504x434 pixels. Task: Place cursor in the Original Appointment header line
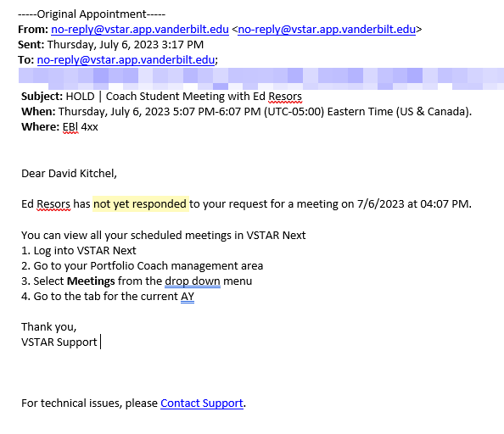click(92, 14)
